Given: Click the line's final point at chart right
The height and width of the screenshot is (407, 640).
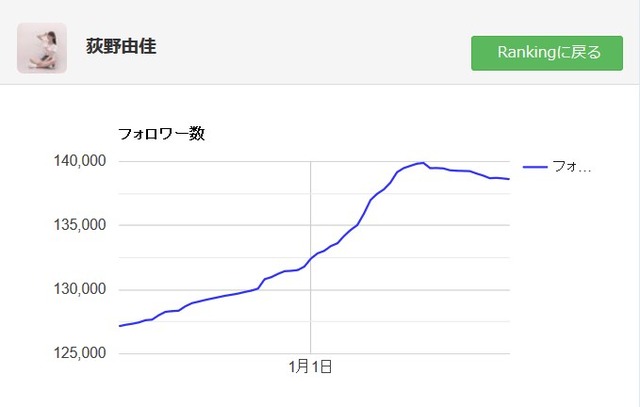Looking at the screenshot, I should (x=509, y=179).
